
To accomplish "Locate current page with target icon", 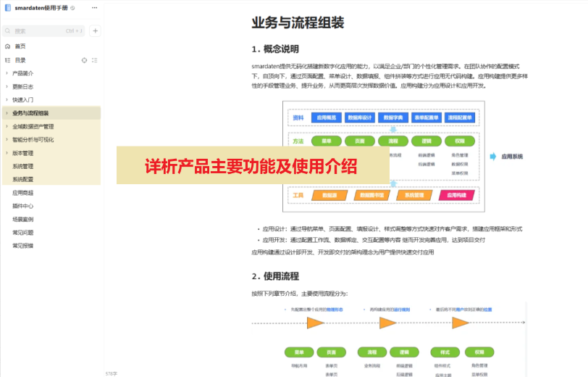I will [x=85, y=60].
